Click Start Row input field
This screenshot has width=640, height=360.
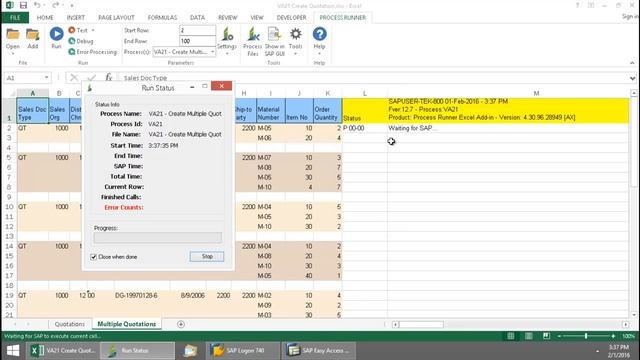click(x=198, y=31)
